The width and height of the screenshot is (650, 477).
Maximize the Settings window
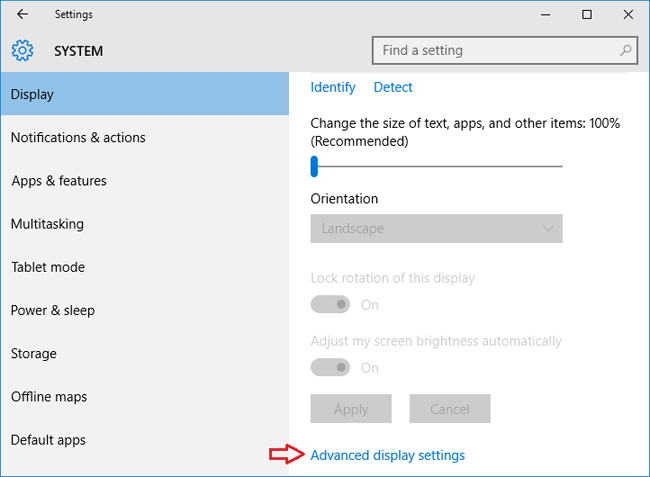pyautogui.click(x=586, y=14)
